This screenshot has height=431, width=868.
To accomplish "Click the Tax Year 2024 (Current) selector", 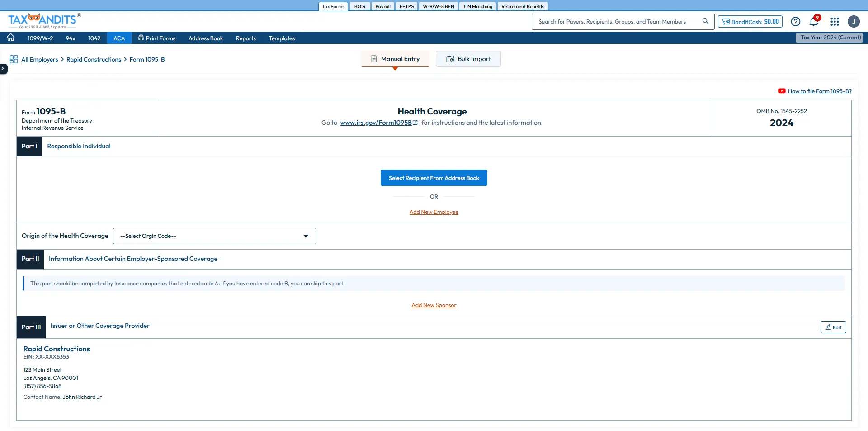I will [829, 38].
